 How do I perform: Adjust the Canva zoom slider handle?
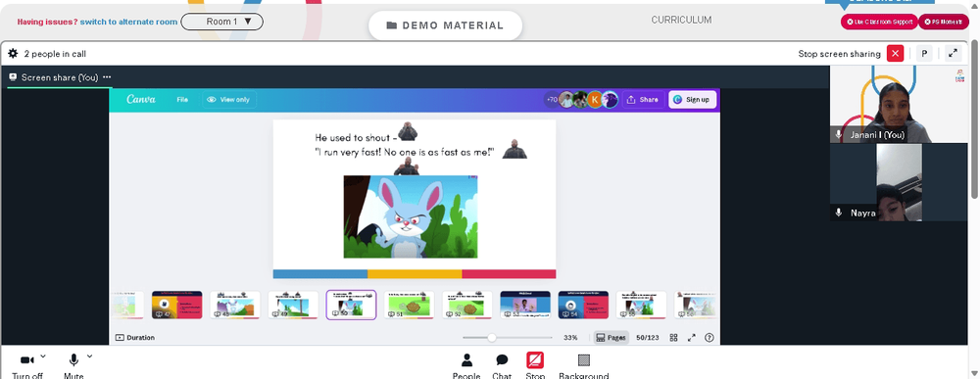tap(492, 338)
